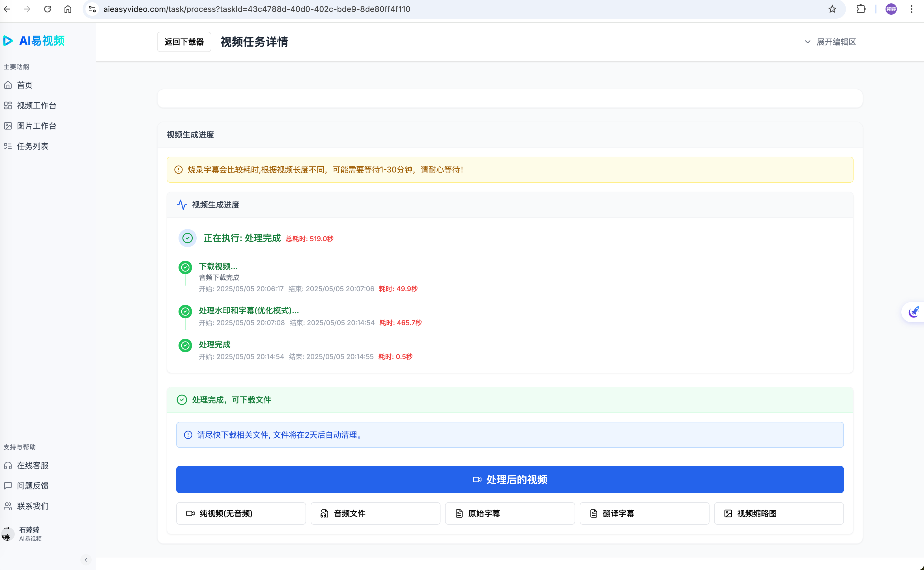This screenshot has width=924, height=570.
Task: Expand the editor via 展开编辑区
Action: click(830, 42)
